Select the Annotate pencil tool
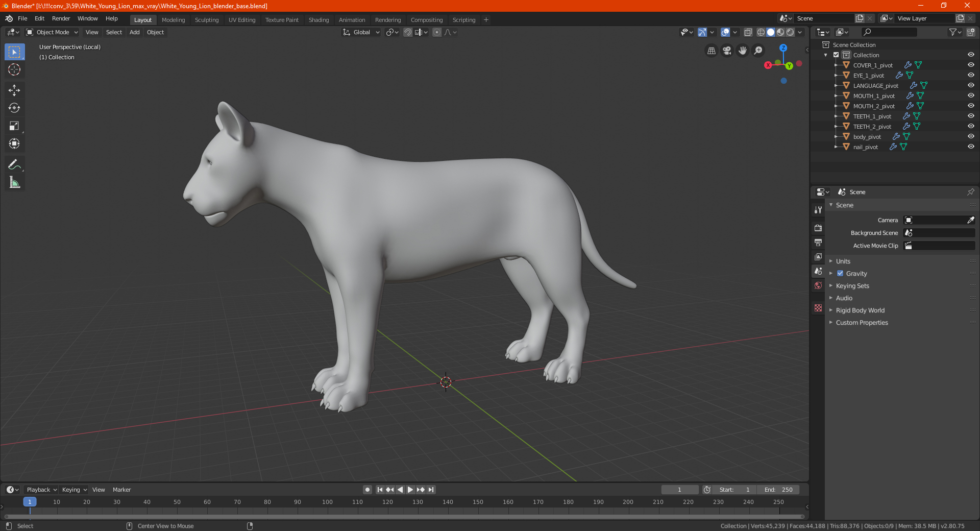Screen dimensions: 980x531 14,164
